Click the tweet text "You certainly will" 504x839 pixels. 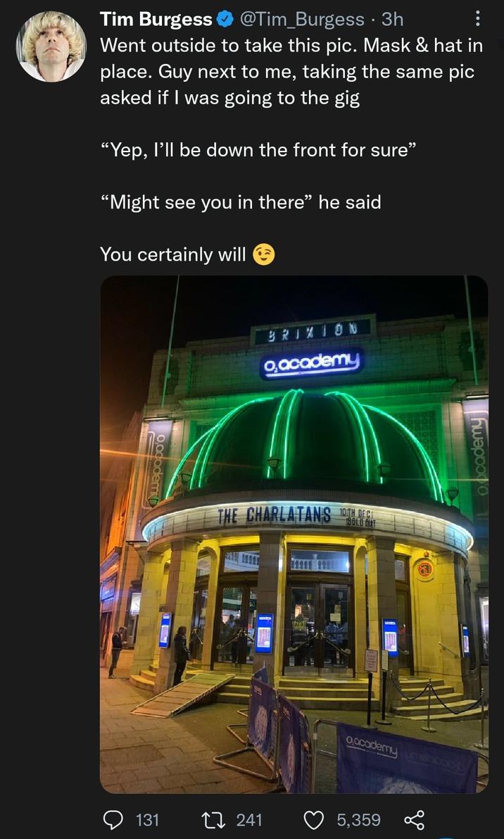click(172, 255)
